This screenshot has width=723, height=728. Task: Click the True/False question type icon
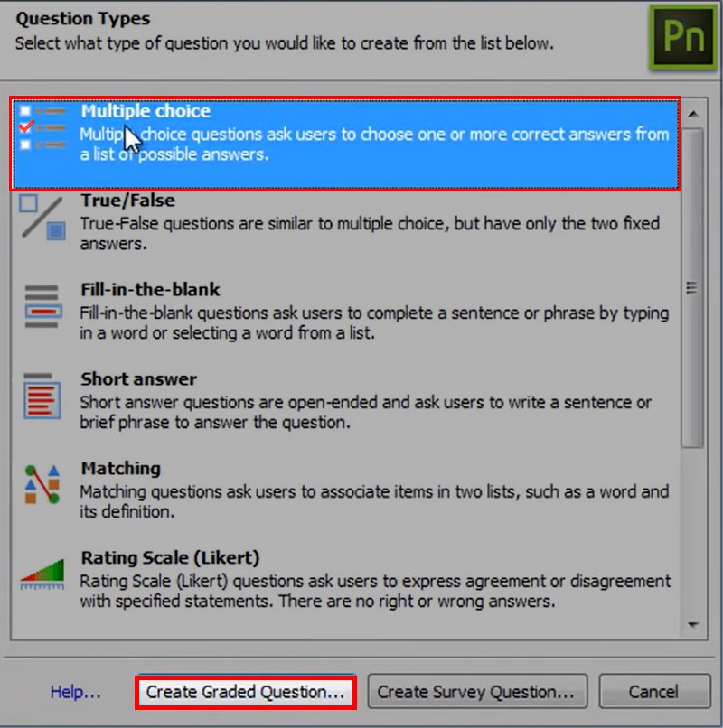42,217
